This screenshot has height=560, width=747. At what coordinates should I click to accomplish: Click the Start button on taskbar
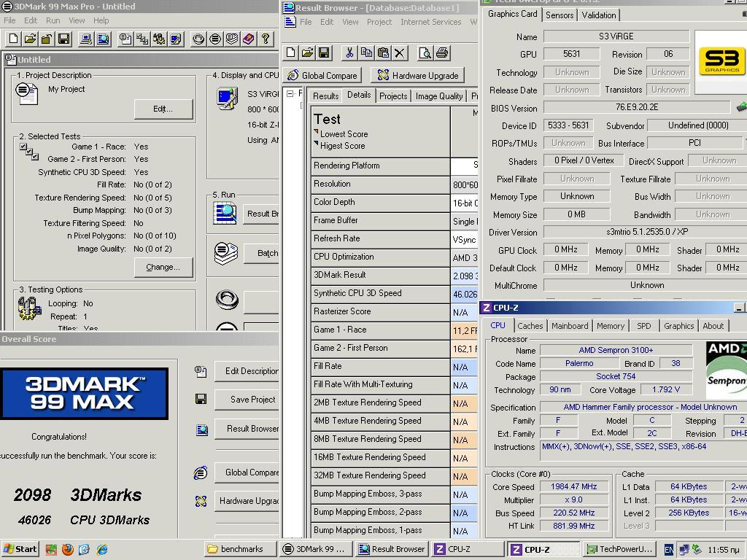[x=20, y=549]
